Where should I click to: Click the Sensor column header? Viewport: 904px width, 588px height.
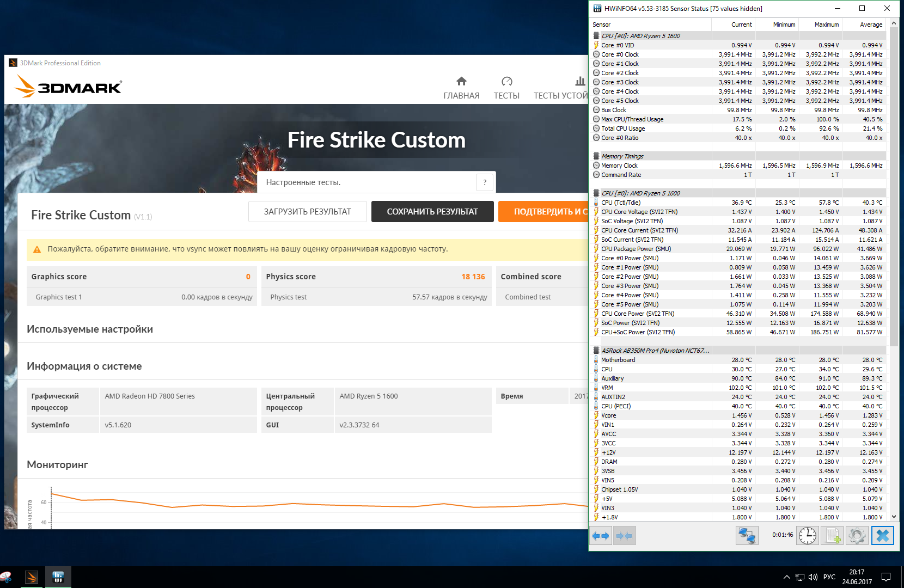pos(651,24)
